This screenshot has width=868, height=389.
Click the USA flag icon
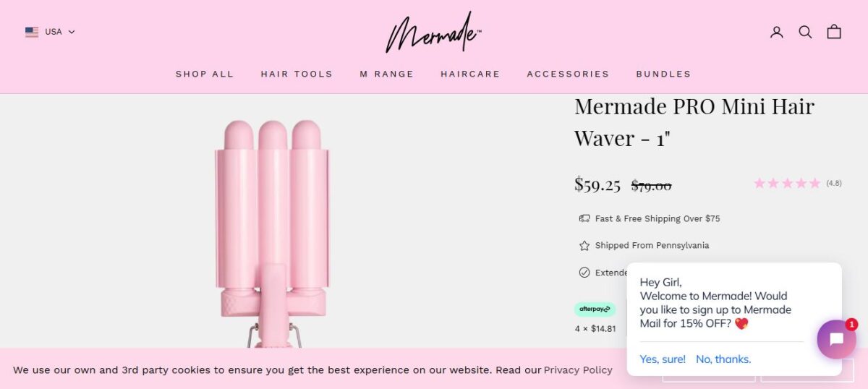pyautogui.click(x=32, y=32)
